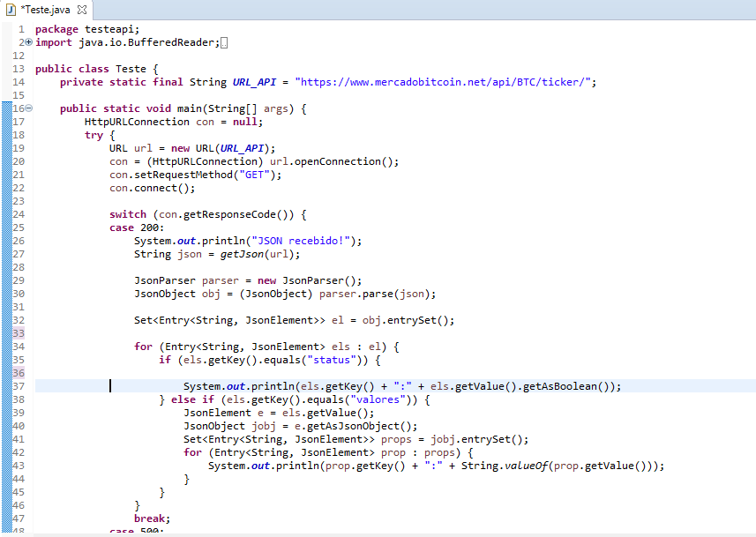
Task: Click the collapsed imports box after BufferedReader
Action: pos(224,43)
